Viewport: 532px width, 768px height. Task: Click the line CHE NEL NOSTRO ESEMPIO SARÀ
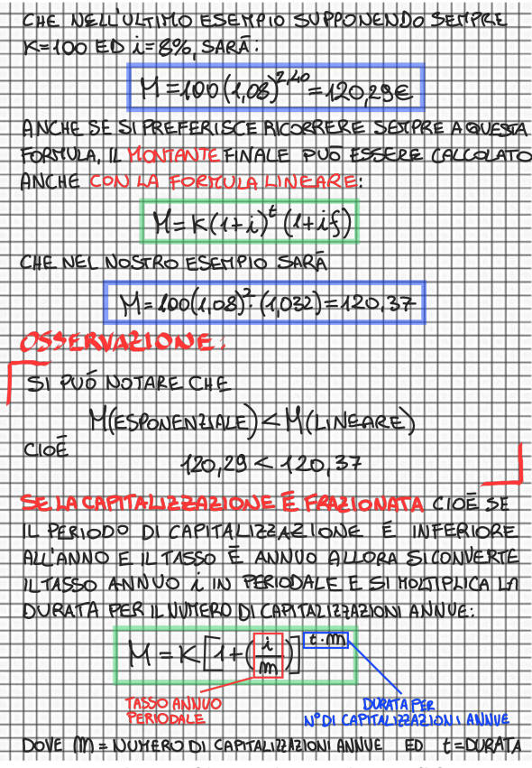coord(174,263)
